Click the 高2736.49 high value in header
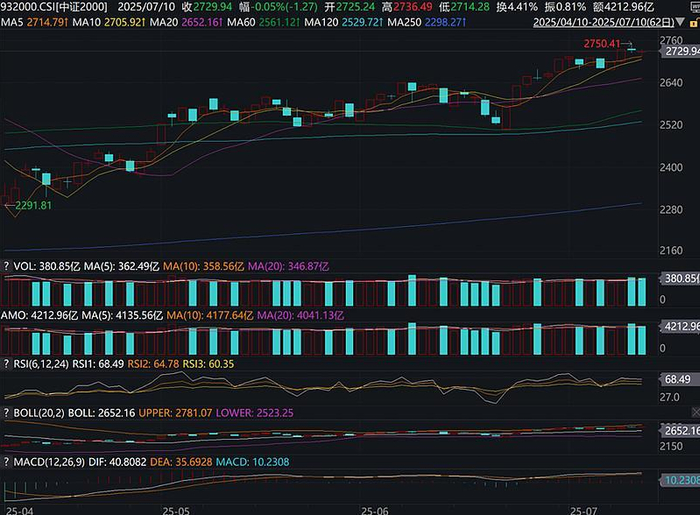 [x=407, y=7]
